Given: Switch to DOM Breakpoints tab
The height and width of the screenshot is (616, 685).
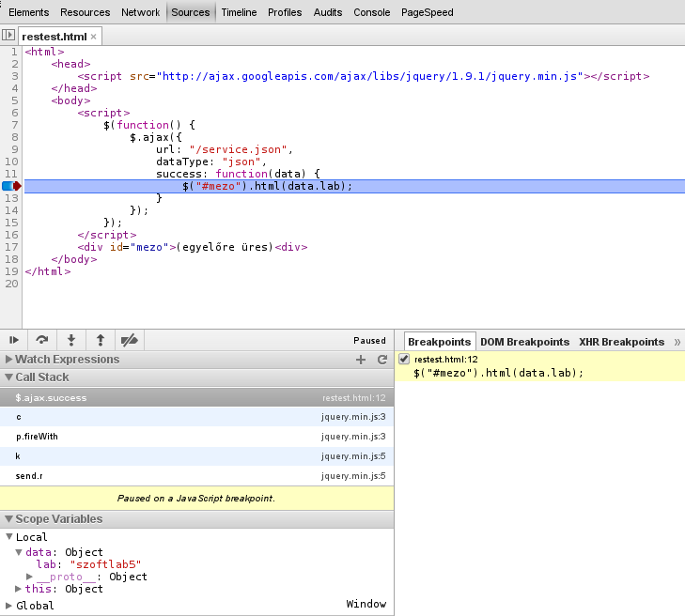Looking at the screenshot, I should (524, 342).
